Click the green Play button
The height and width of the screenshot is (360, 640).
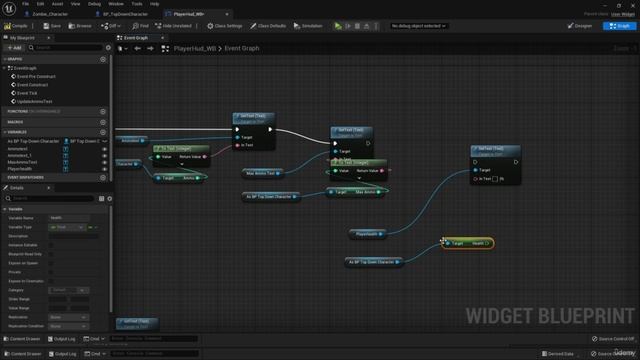click(338, 26)
